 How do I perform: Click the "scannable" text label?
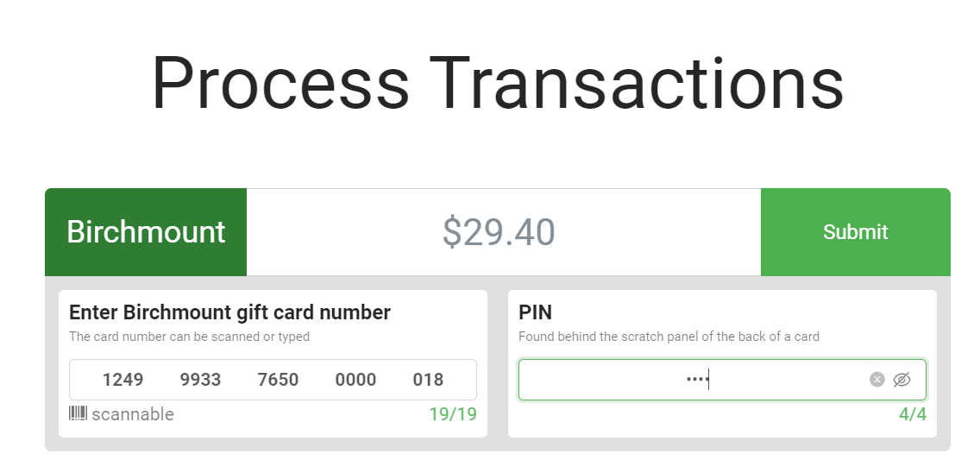(133, 414)
